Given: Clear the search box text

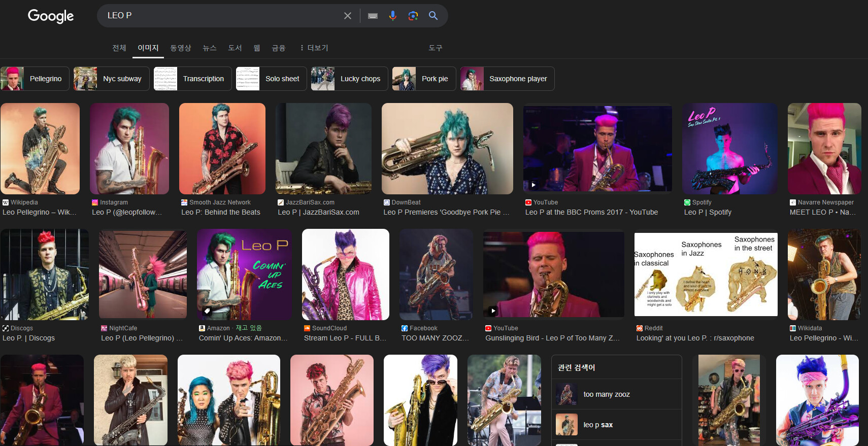Looking at the screenshot, I should pyautogui.click(x=347, y=16).
